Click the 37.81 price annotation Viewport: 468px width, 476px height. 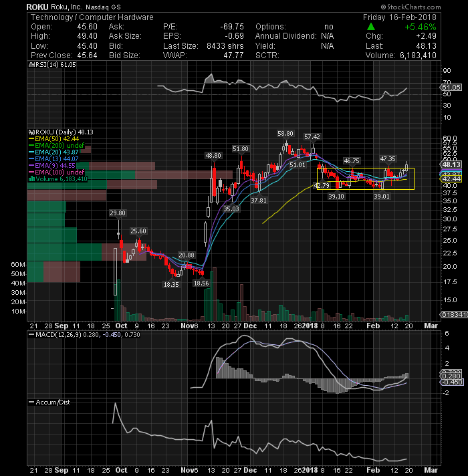point(259,201)
